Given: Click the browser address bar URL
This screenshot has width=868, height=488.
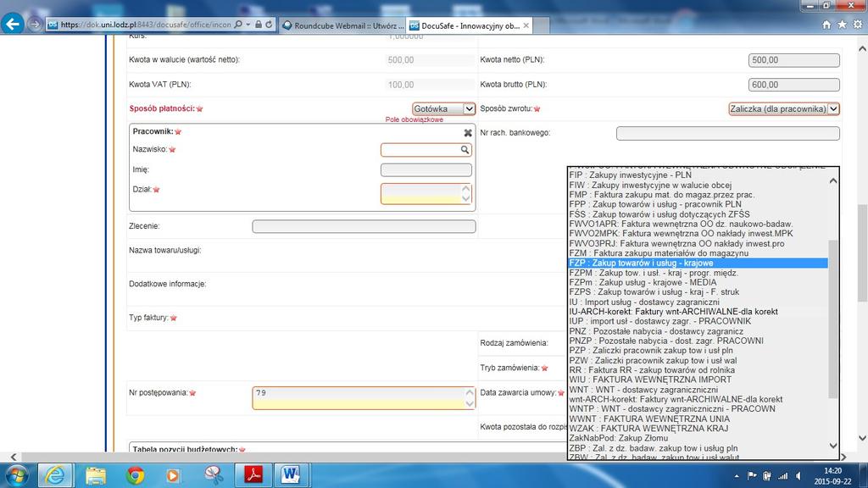Looking at the screenshot, I should 146,25.
